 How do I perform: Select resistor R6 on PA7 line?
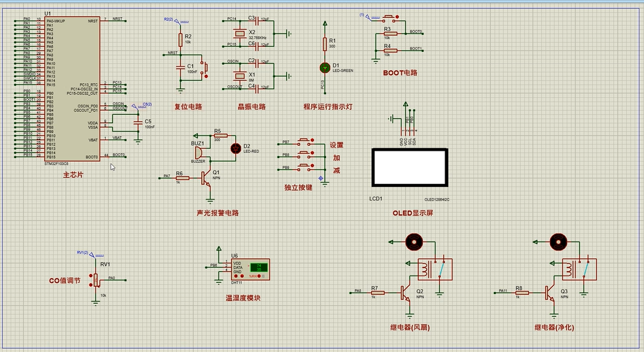point(183,178)
